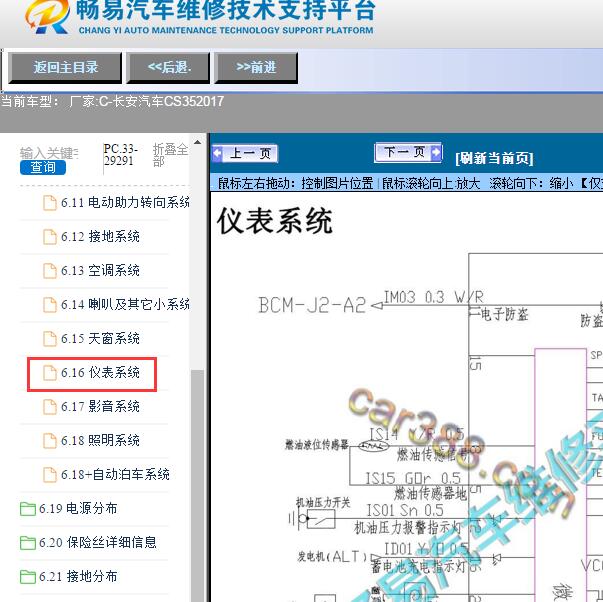Go to previous page with 上一页
The width and height of the screenshot is (603, 602).
(x=245, y=153)
